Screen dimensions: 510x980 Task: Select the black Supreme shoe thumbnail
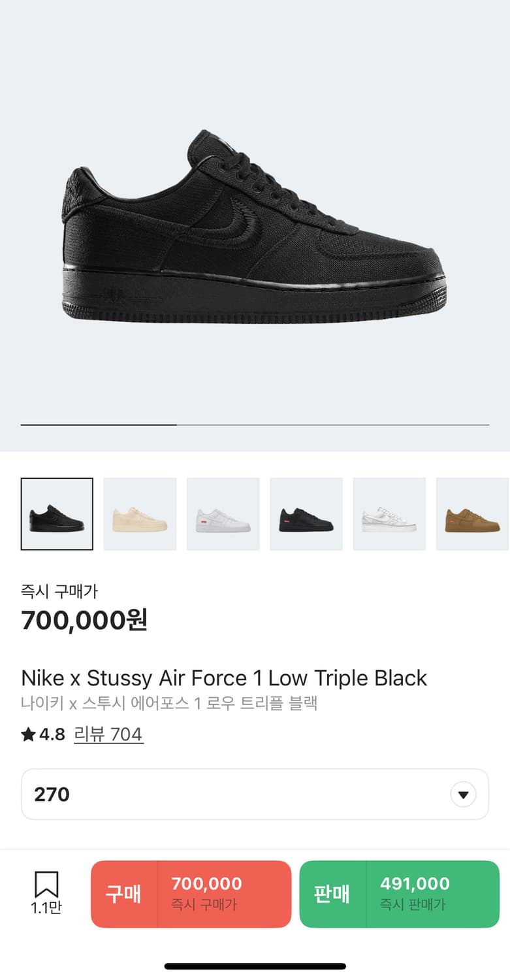click(x=306, y=514)
